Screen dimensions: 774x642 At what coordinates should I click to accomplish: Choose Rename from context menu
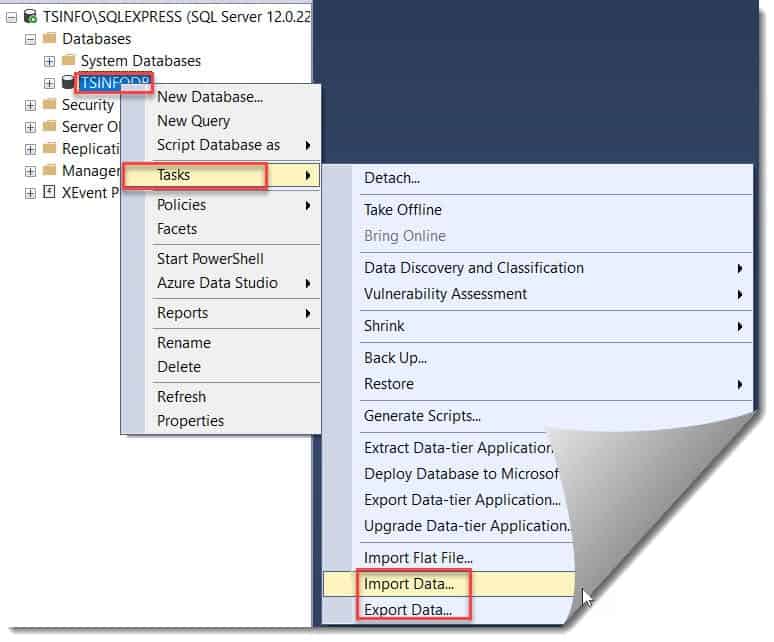coord(184,343)
